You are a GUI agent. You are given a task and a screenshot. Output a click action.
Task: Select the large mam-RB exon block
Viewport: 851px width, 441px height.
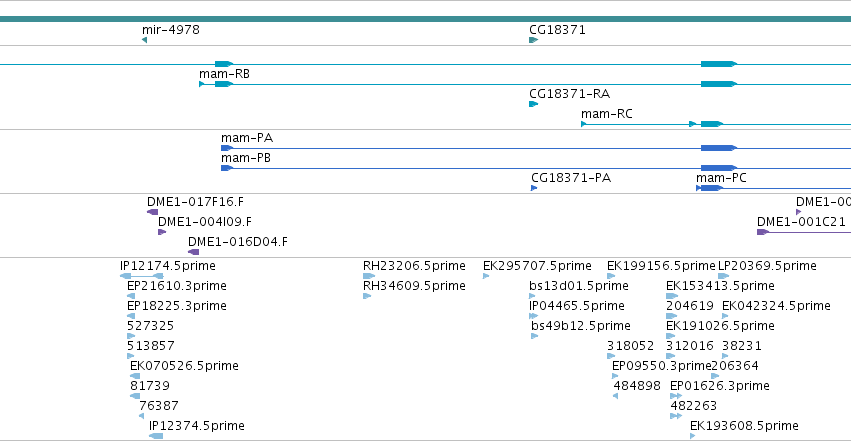click(x=719, y=84)
